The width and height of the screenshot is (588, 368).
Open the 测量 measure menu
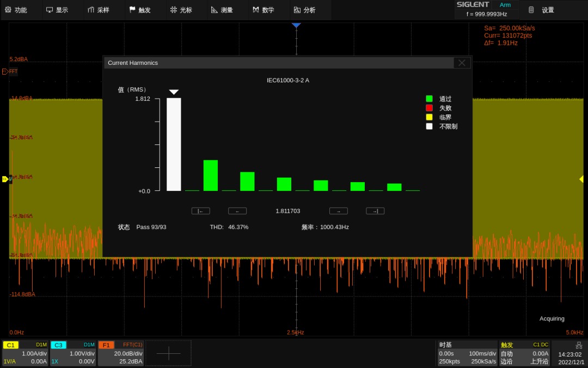222,10
